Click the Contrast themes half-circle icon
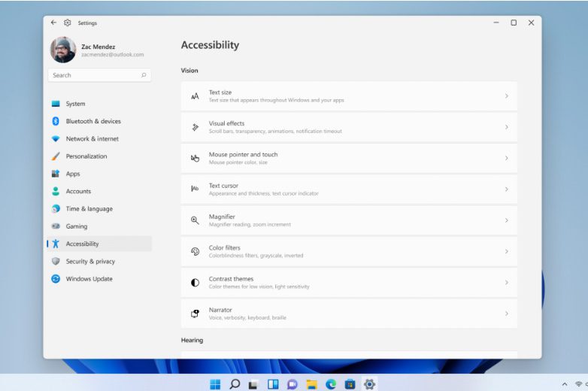This screenshot has width=588, height=391. tap(195, 283)
